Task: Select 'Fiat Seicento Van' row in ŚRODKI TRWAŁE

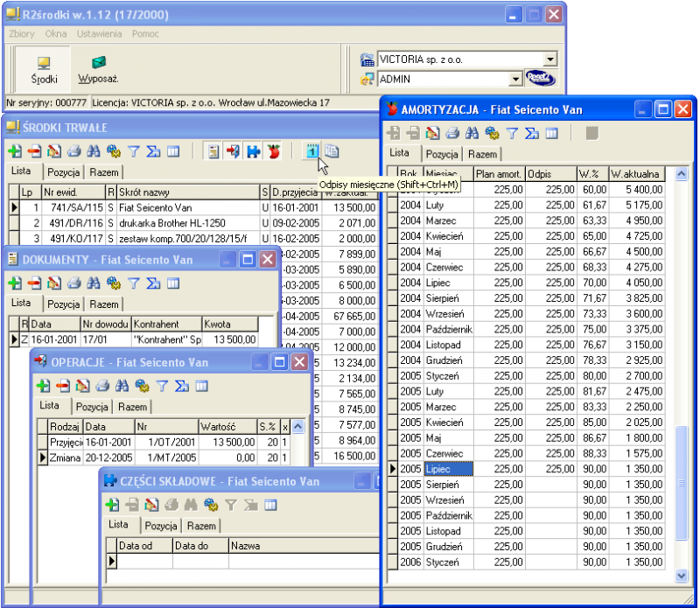Action: 192,207
